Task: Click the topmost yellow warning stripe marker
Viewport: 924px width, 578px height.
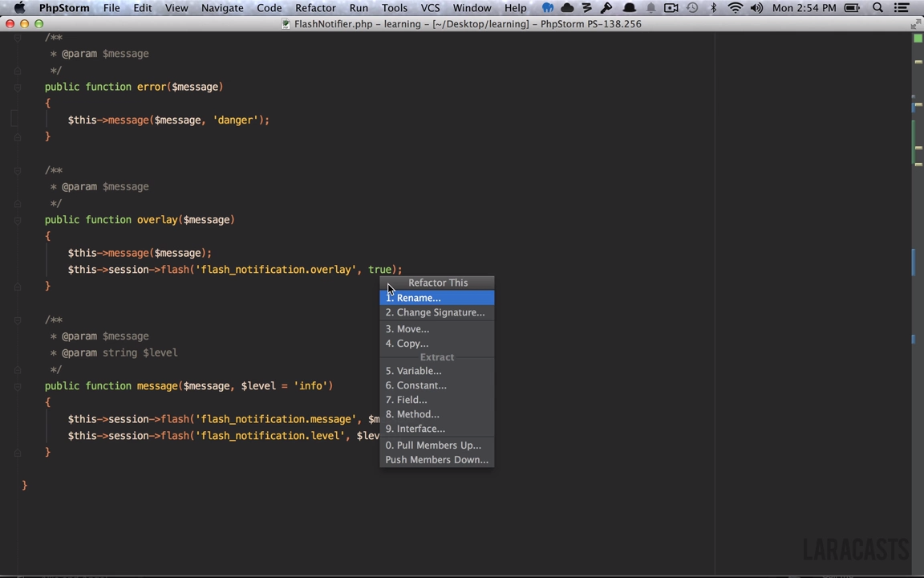Action: (918, 61)
